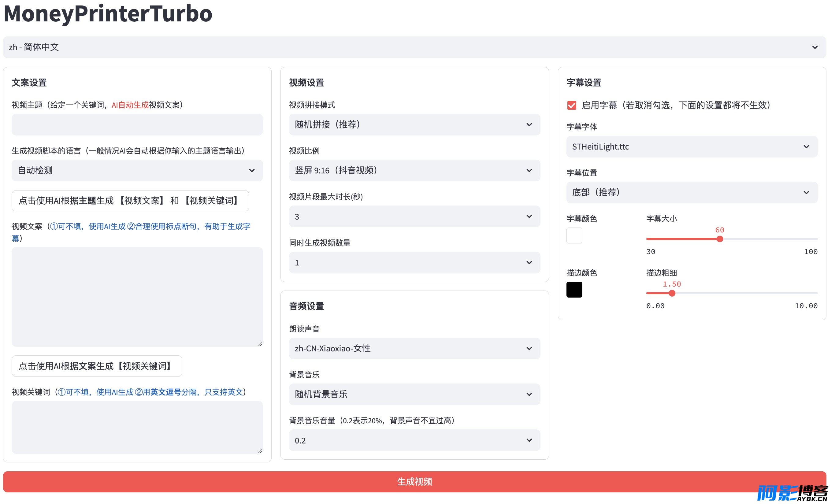Open the 竖屏 9:16 video ratio dropdown

pos(414,170)
